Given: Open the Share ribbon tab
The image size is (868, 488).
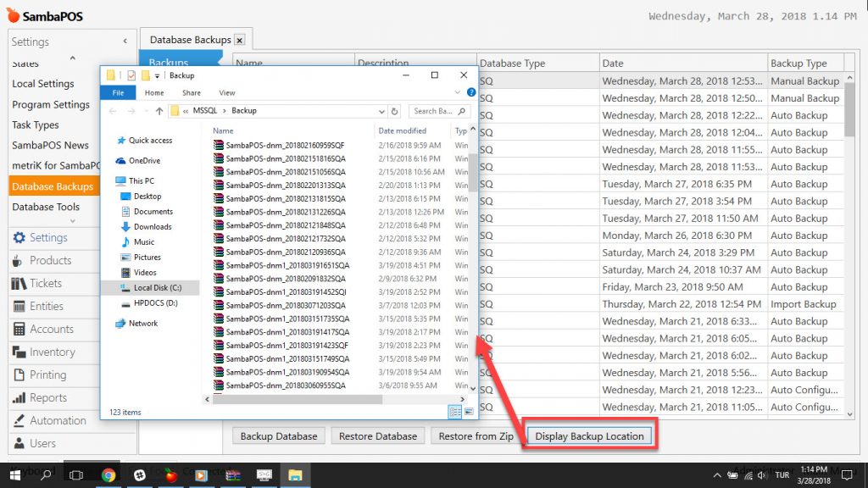Looking at the screenshot, I should coord(191,92).
